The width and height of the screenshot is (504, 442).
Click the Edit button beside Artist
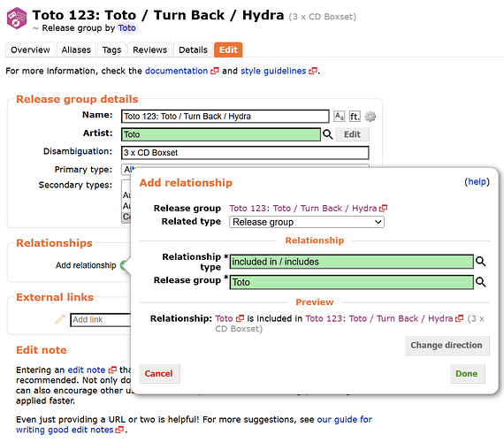coord(352,134)
